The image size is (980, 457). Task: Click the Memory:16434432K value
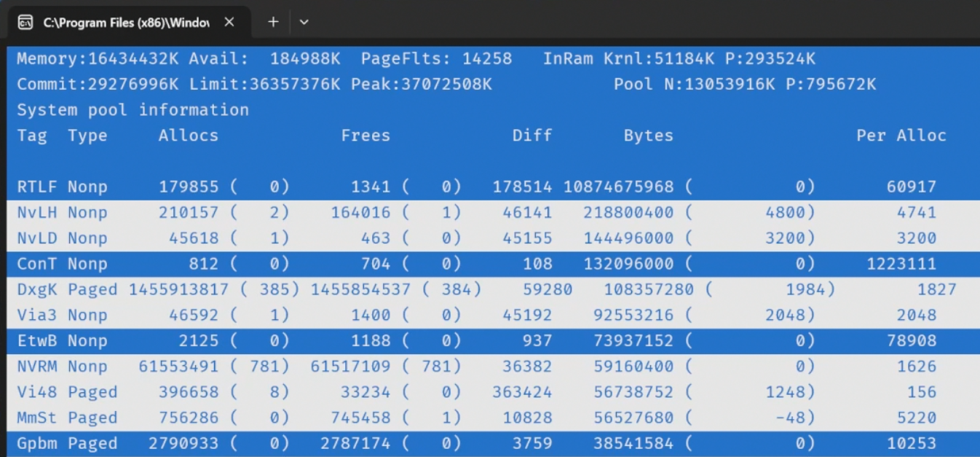[x=98, y=59]
